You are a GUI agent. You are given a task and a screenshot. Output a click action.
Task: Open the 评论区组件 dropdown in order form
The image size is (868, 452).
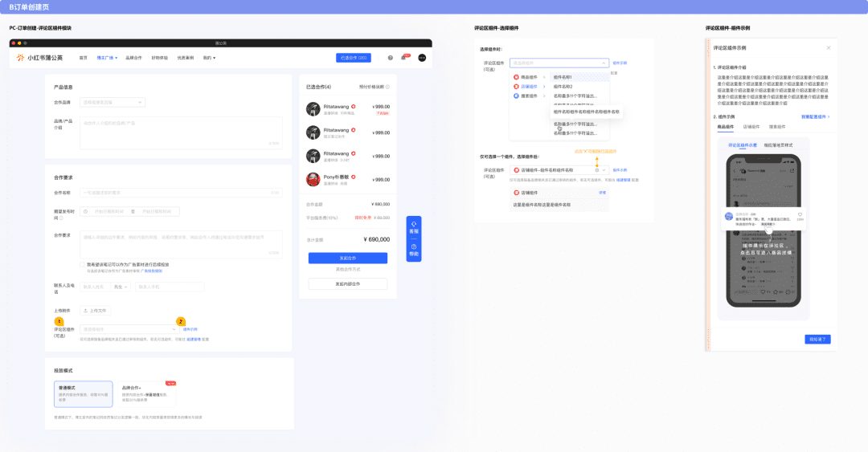129,329
